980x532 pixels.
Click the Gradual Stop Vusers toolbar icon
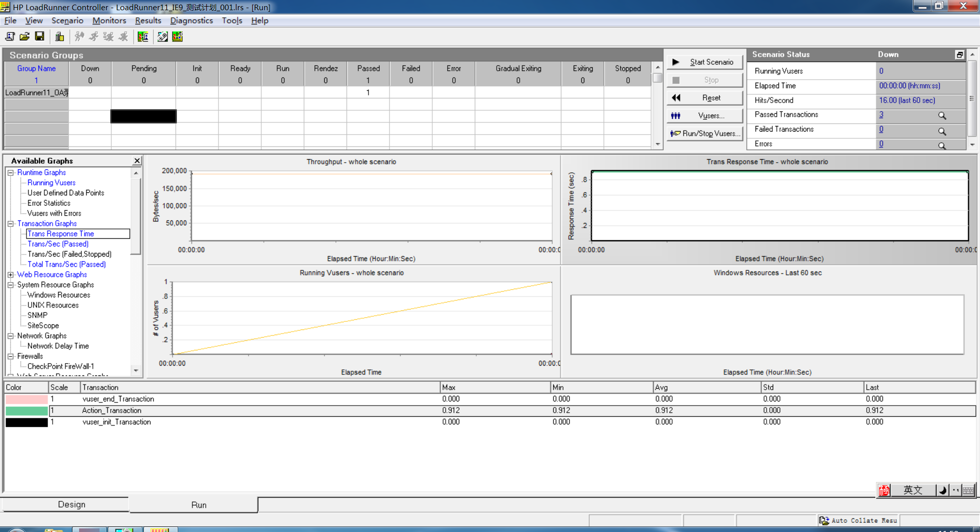[x=108, y=36]
